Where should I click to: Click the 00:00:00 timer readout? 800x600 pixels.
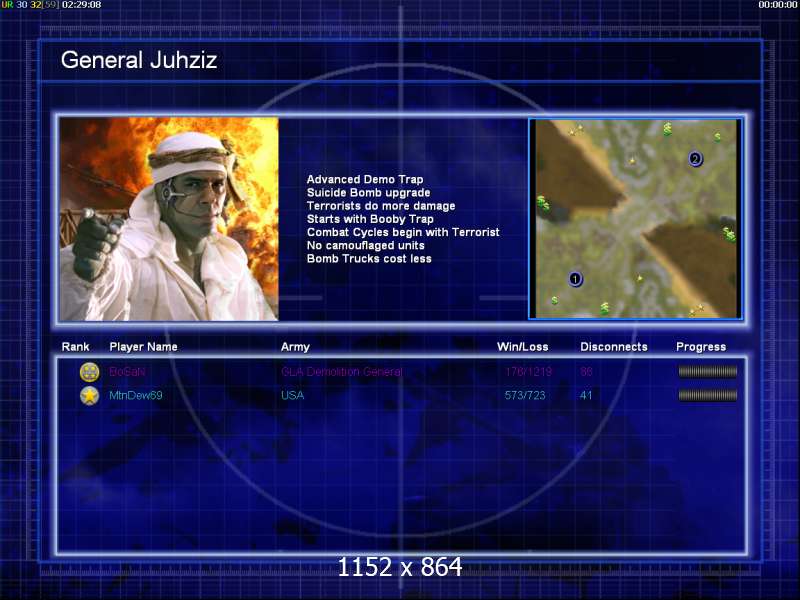[x=778, y=5]
